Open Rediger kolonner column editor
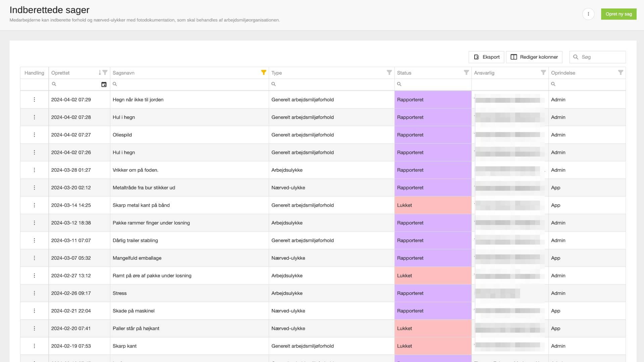Image resolution: width=644 pixels, height=362 pixels. coord(534,57)
